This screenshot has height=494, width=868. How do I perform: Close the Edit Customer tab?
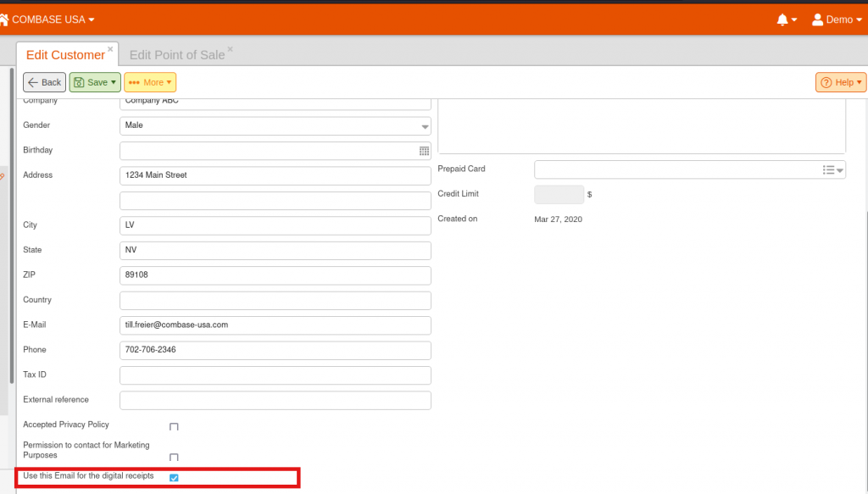pos(110,49)
